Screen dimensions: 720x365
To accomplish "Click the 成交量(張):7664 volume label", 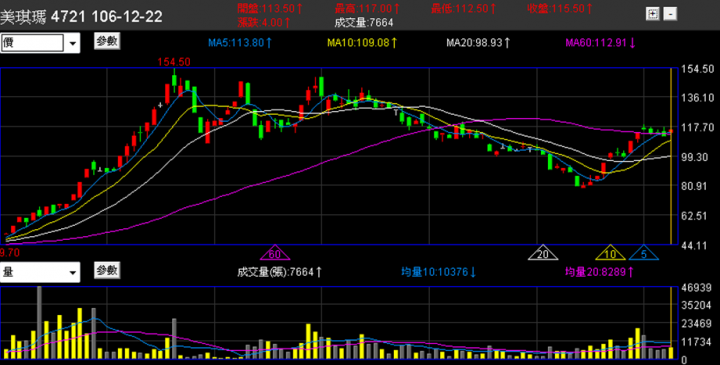I will 280,272.
